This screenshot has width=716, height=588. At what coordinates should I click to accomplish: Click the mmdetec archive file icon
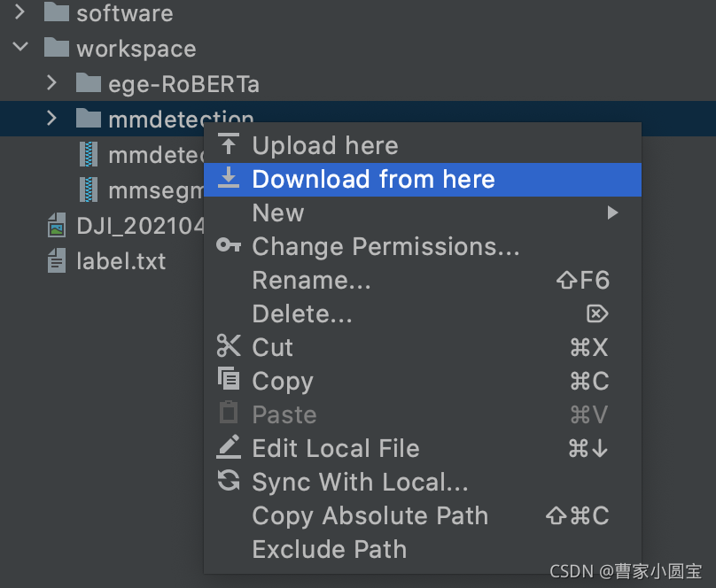(89, 154)
